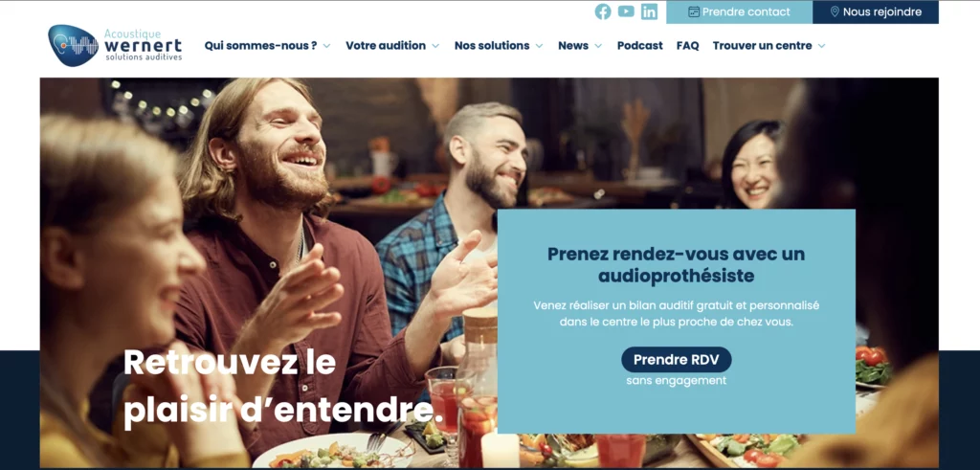Click the calendar icon in Prendre contact
Screen dimensions: 980x470
click(x=694, y=11)
